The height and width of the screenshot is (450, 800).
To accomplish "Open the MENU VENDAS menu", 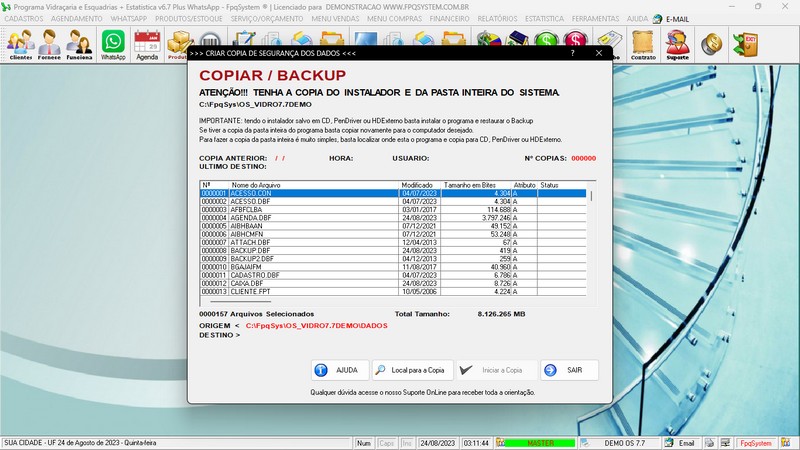I will pyautogui.click(x=335, y=19).
